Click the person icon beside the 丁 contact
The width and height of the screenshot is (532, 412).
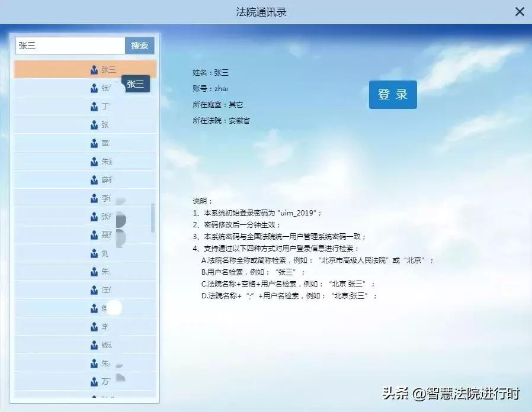(x=95, y=106)
